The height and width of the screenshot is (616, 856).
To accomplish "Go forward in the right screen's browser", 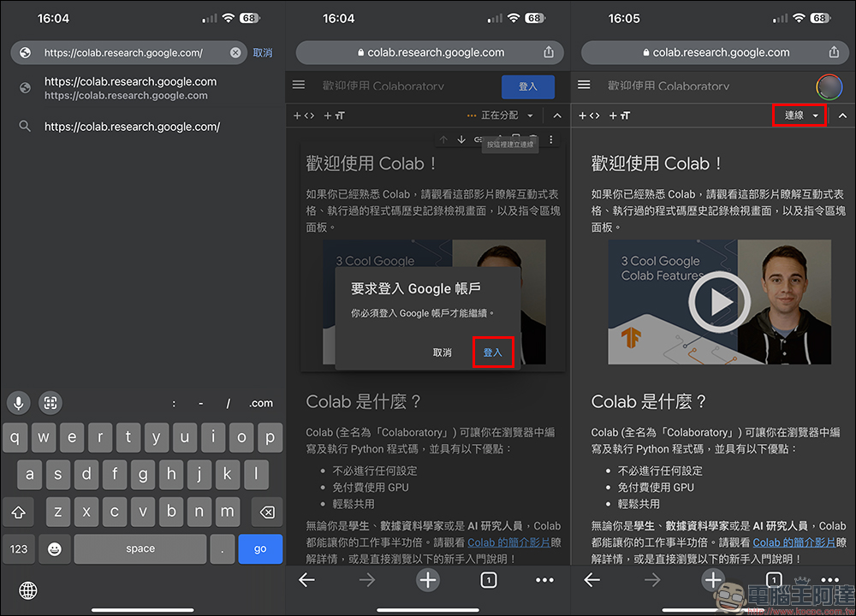I will (652, 580).
